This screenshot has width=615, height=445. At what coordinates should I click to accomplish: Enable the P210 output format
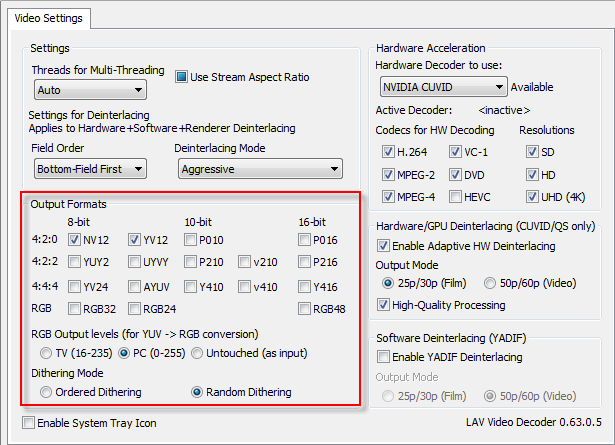coord(190,262)
